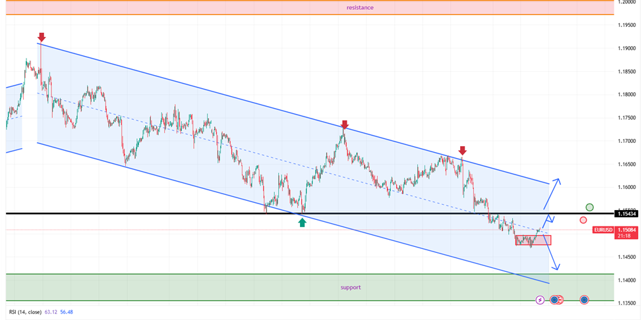Image resolution: width=644 pixels, height=320 pixels.
Task: Click the green circle marker above the black line
Action: pos(589,207)
